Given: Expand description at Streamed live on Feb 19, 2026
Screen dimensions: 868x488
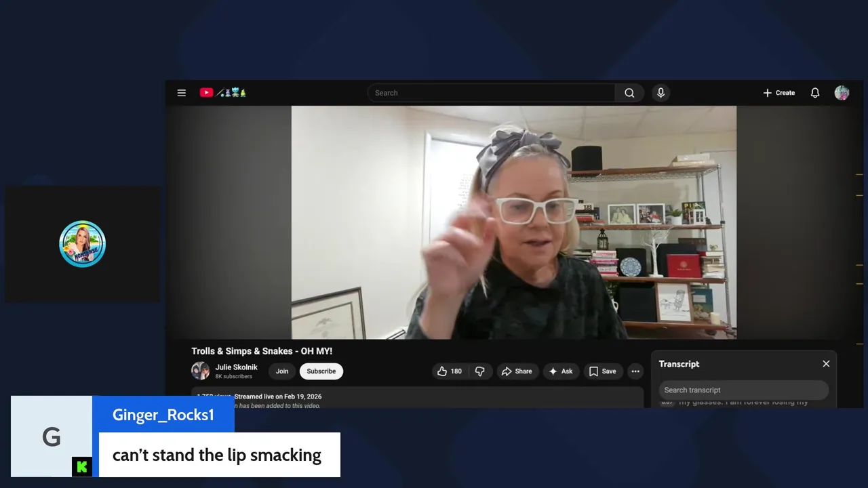Looking at the screenshot, I should [x=278, y=396].
